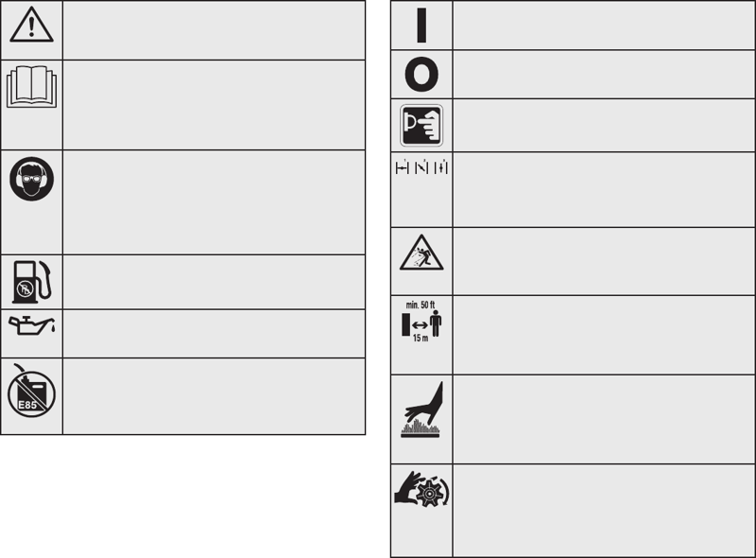Click the empty description cell beside warning triangle
The image size is (756, 558).
pos(215,30)
